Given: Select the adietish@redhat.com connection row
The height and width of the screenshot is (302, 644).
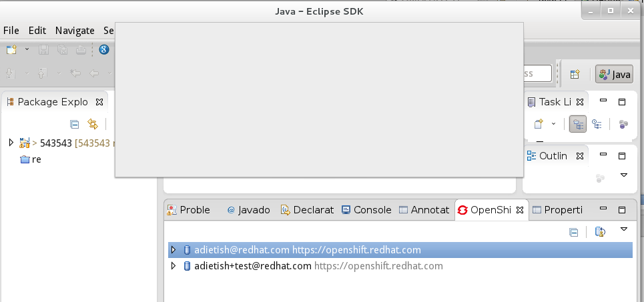Looking at the screenshot, I should click(400, 250).
